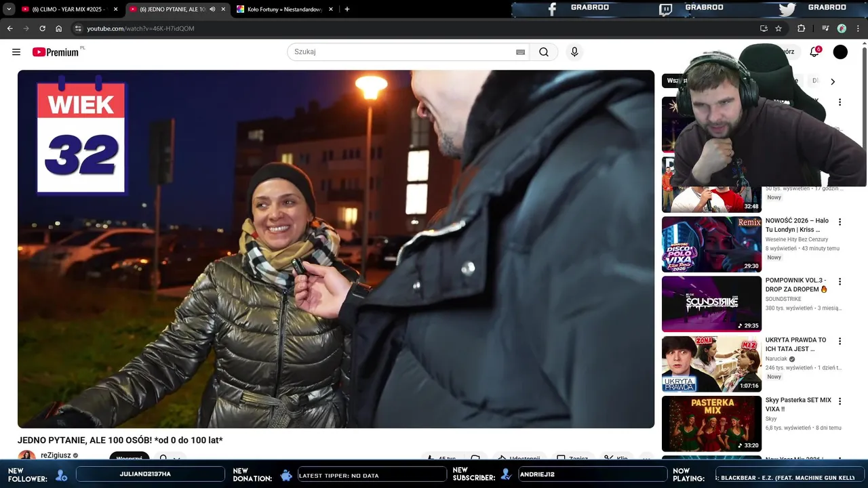Mute the JEDNO PYTANIE tab audio
The height and width of the screenshot is (488, 868).
click(x=212, y=9)
